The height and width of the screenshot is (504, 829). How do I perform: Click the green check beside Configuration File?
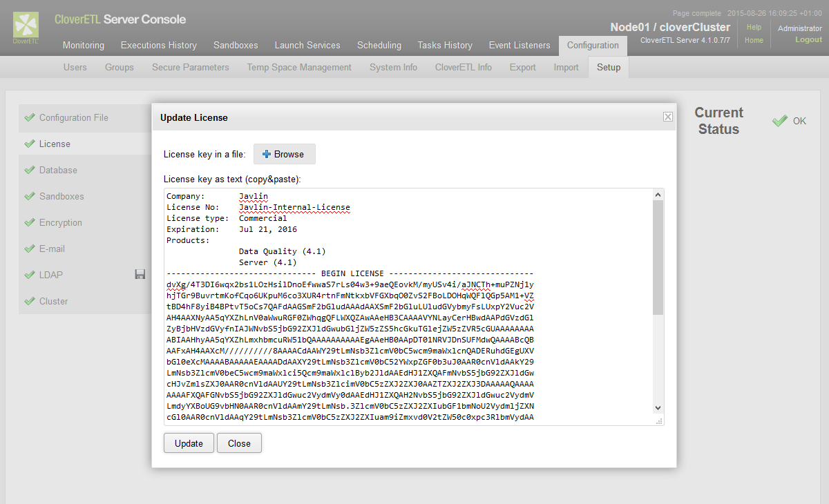(29, 117)
